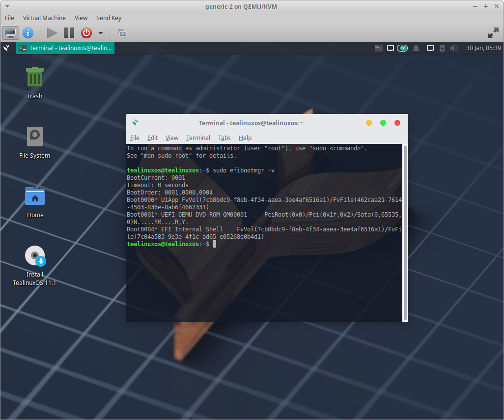
Task: Open the clock showing 30 Jan, 05:39
Action: coord(483,48)
